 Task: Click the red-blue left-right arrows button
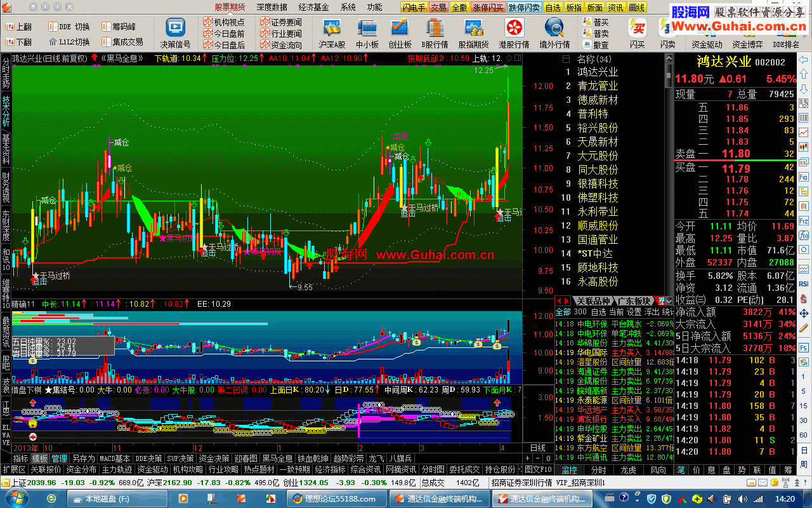click(x=564, y=301)
